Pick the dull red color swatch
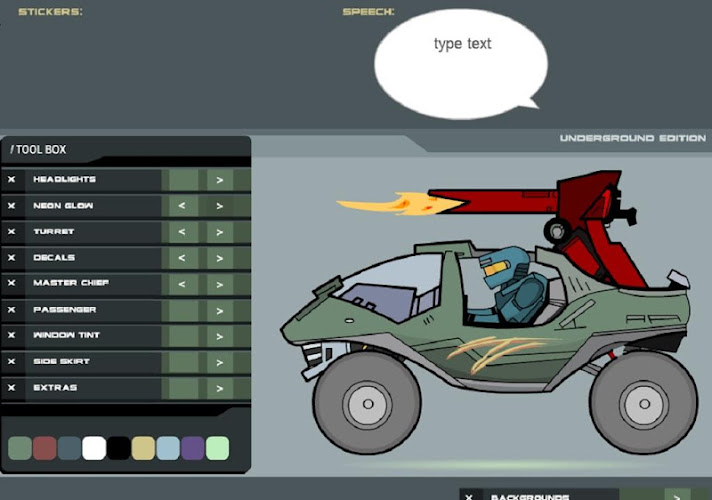 point(44,448)
